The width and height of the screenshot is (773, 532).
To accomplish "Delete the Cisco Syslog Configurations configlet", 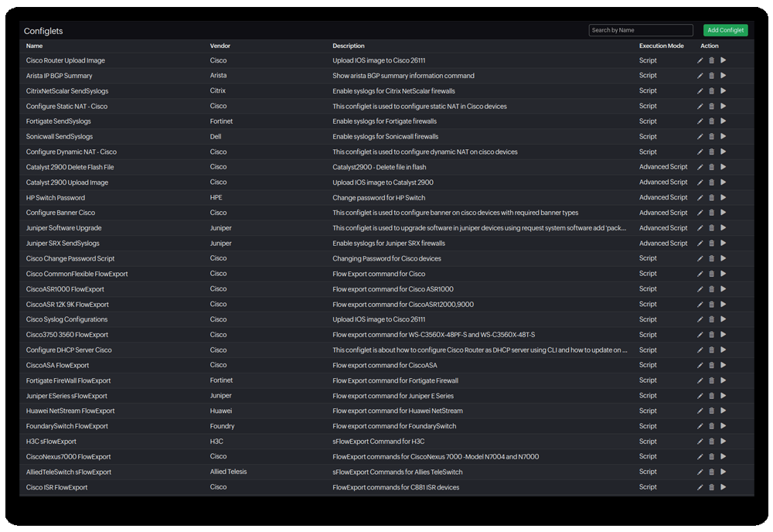I will [711, 320].
